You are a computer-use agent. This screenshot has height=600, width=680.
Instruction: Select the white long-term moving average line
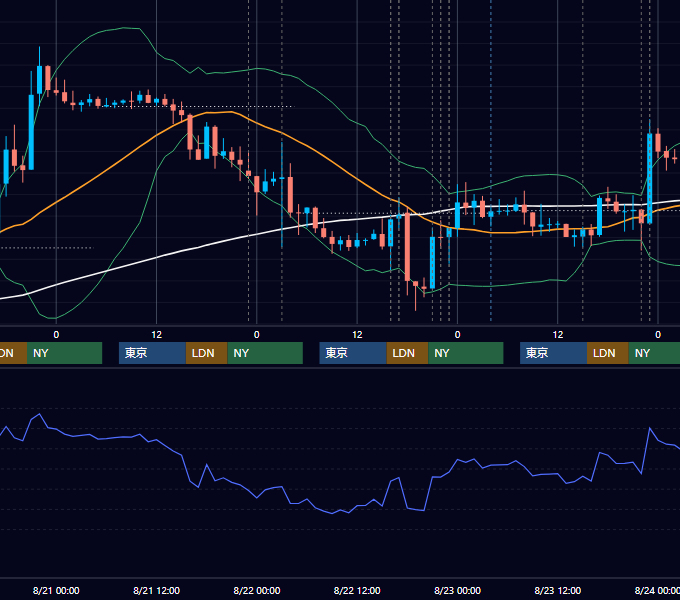click(x=156, y=258)
